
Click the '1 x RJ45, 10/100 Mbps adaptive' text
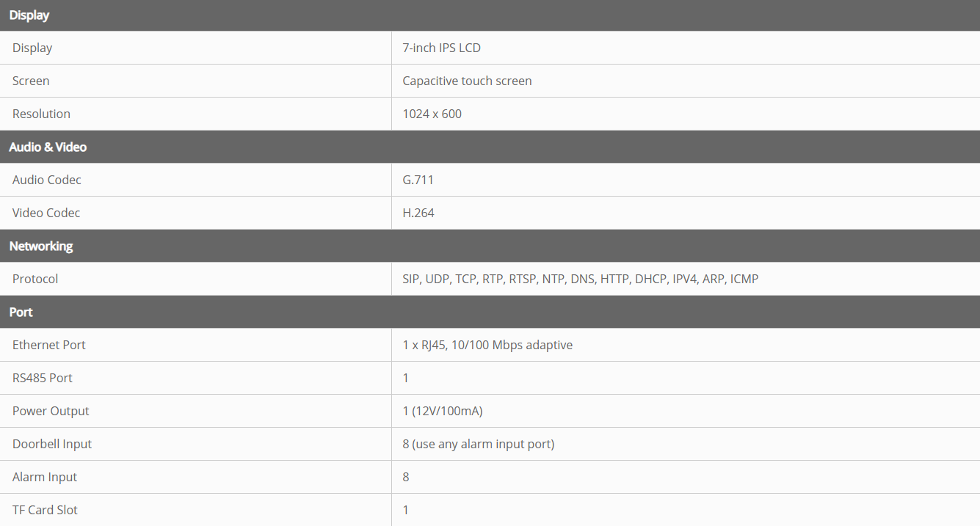click(x=487, y=345)
